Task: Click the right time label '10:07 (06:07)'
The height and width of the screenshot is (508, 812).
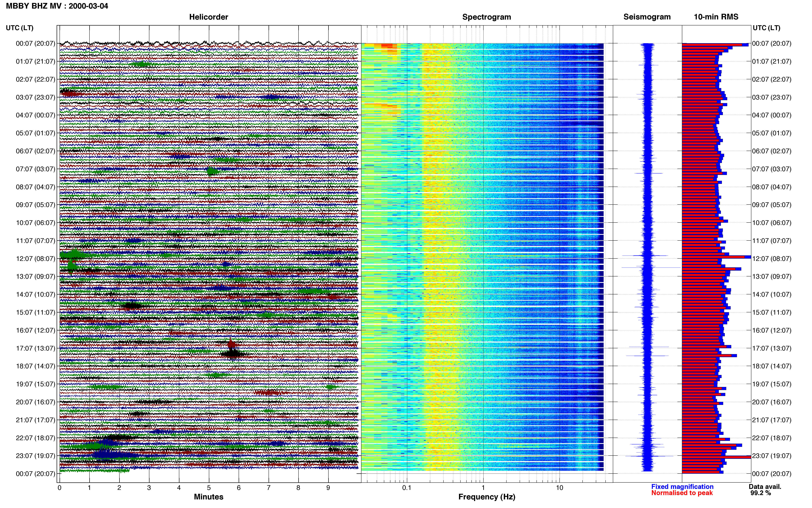Action: coord(771,222)
